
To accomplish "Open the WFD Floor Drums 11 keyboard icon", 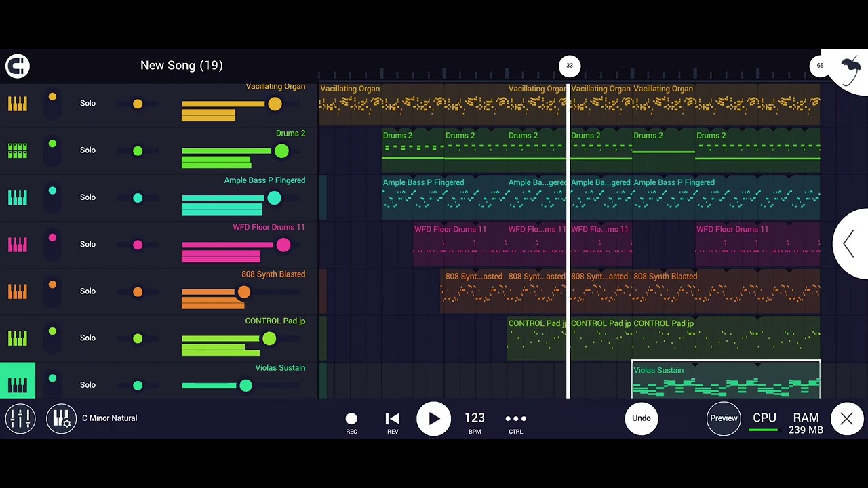I will pyautogui.click(x=18, y=244).
